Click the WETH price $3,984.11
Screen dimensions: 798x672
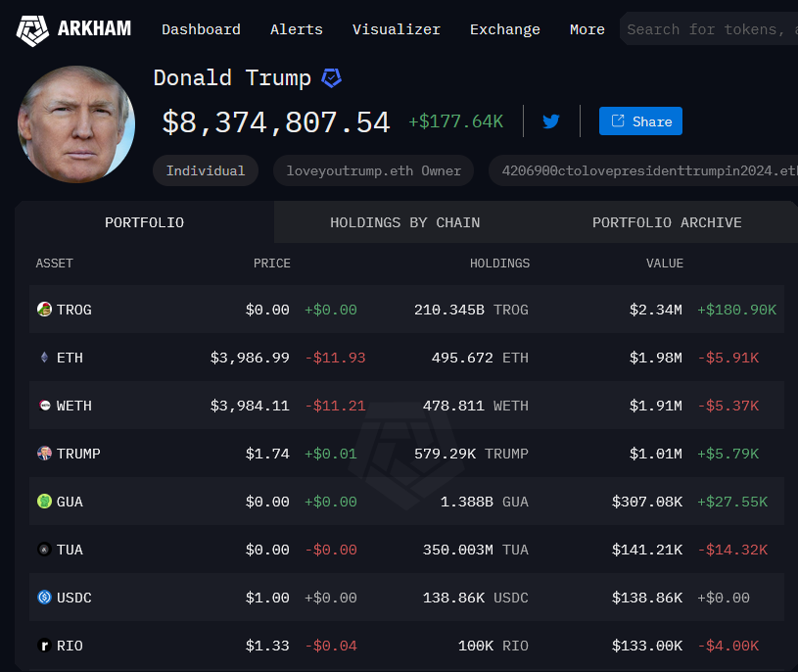(x=250, y=406)
